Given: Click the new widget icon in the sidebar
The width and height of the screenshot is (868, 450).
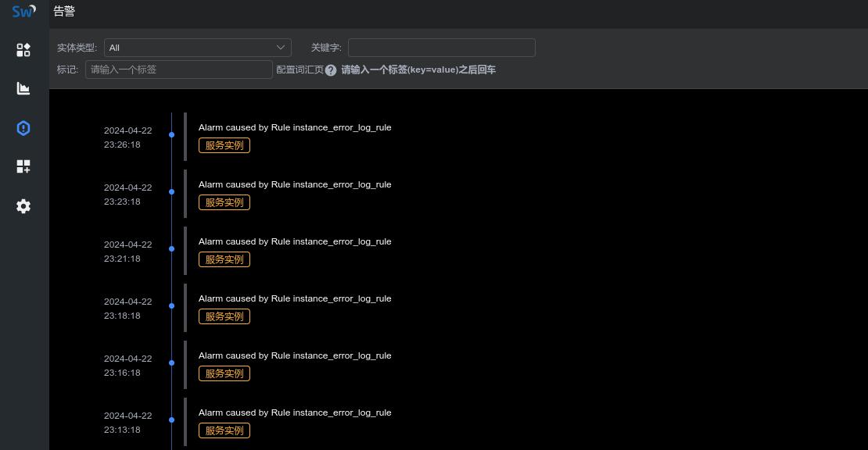Looking at the screenshot, I should coord(23,166).
